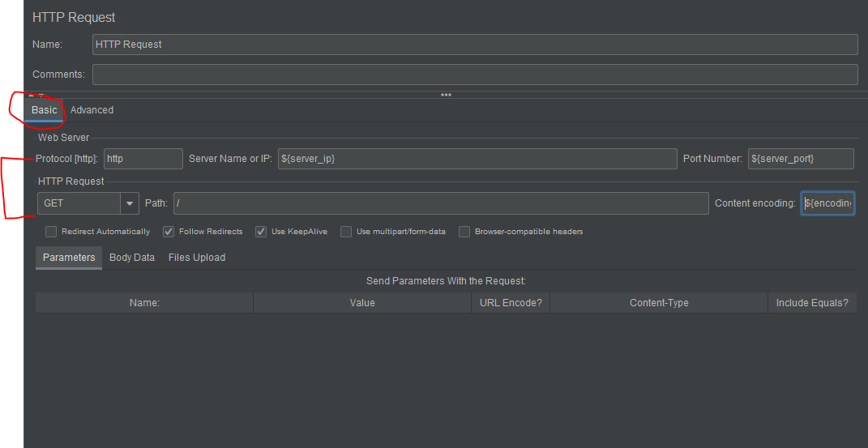This screenshot has width=868, height=448.
Task: Click the URL Encode? column header
Action: point(511,303)
